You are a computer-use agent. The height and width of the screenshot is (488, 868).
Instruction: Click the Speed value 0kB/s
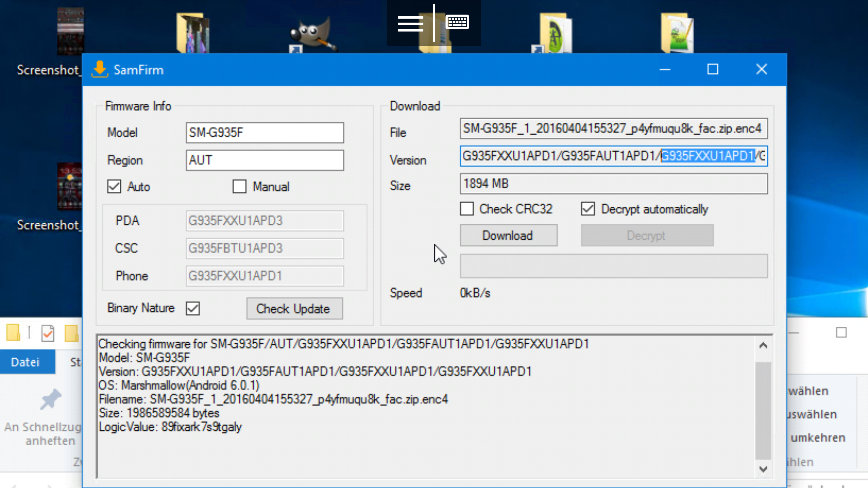(x=475, y=293)
